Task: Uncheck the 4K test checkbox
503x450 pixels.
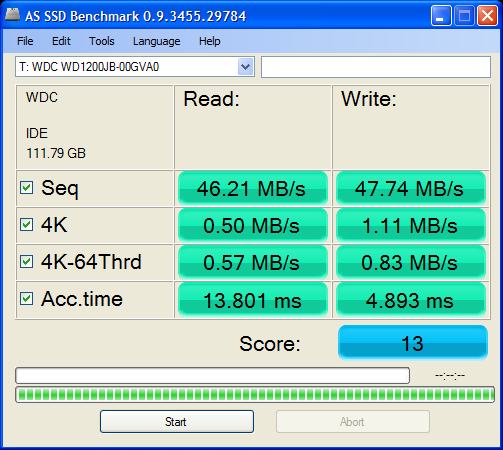Action: pos(26,224)
